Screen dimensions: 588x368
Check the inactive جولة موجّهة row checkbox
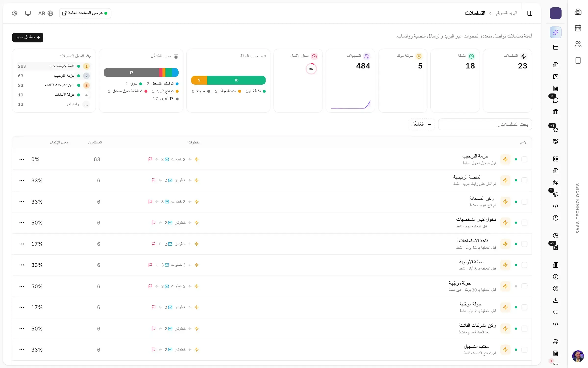[524, 286]
